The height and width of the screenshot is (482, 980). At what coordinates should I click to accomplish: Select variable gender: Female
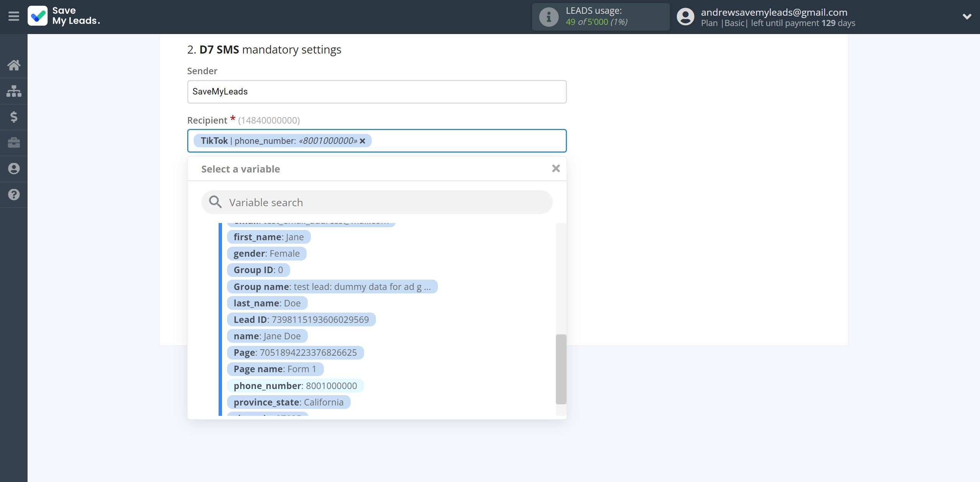[x=266, y=253]
